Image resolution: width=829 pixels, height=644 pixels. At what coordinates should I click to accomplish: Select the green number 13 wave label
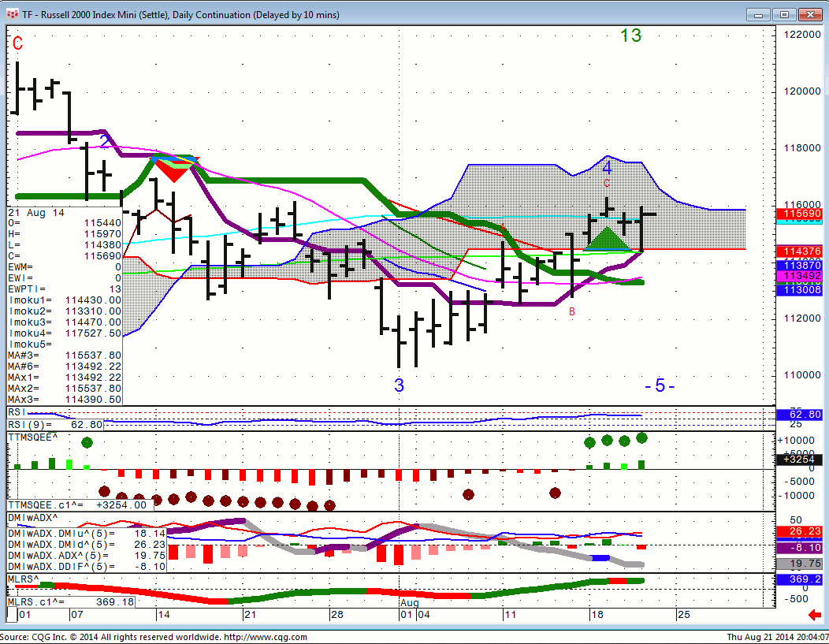tap(630, 35)
